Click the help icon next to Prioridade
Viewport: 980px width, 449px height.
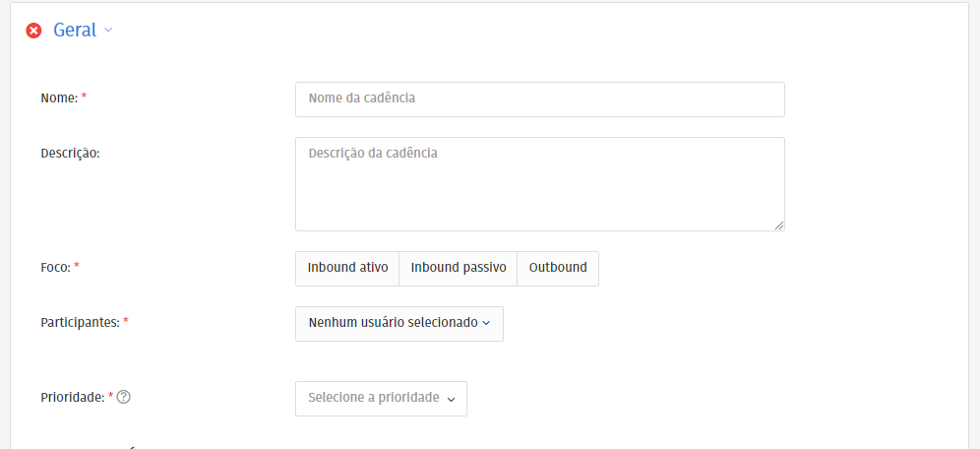[x=124, y=397]
